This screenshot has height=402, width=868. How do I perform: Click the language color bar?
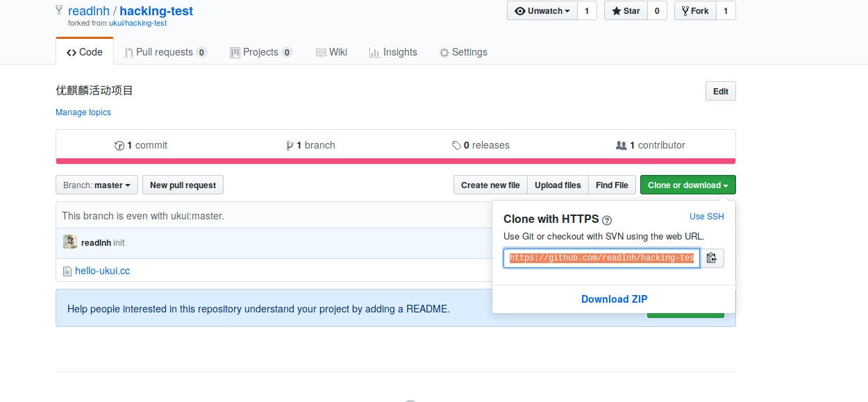(396, 161)
